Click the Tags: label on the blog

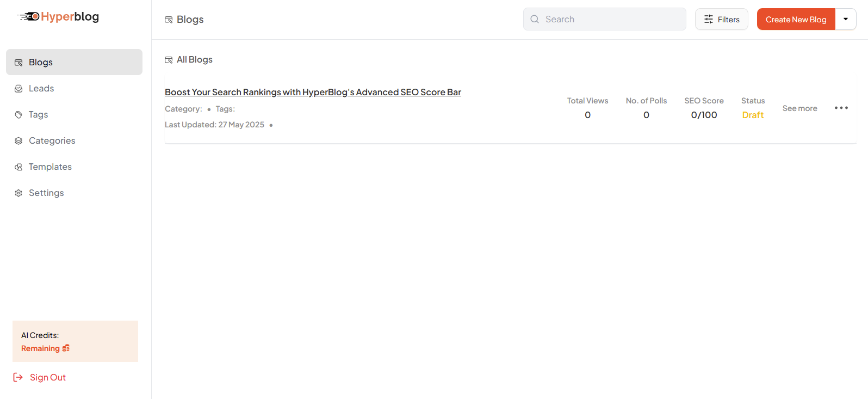[225, 109]
